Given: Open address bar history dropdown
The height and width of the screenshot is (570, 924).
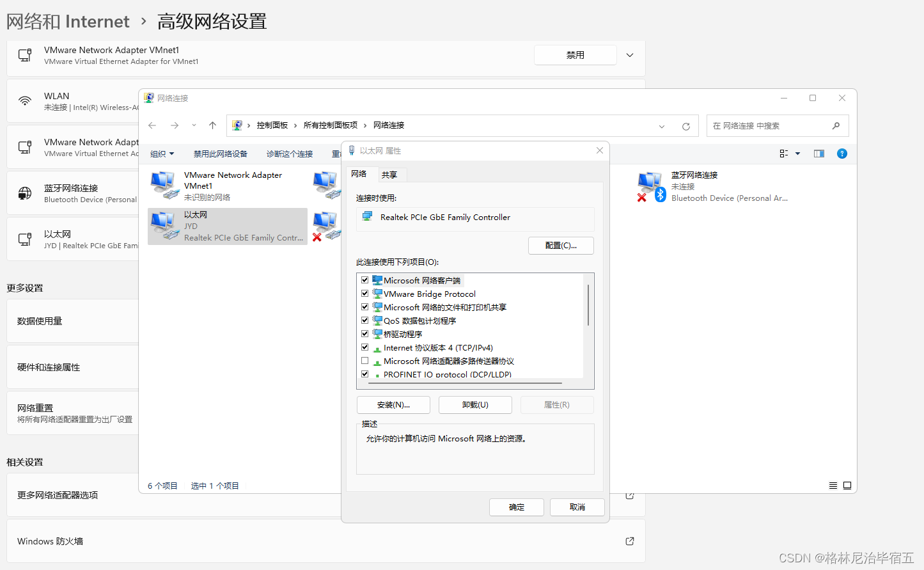Looking at the screenshot, I should pos(662,126).
